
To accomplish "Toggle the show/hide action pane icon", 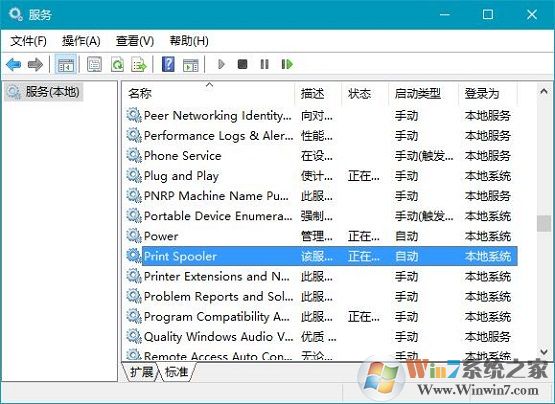I will (x=191, y=65).
